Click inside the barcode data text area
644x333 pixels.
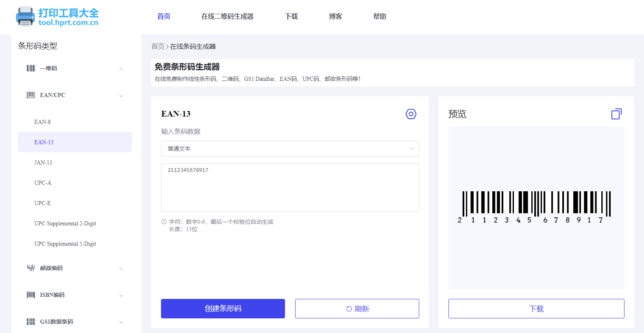(x=290, y=188)
